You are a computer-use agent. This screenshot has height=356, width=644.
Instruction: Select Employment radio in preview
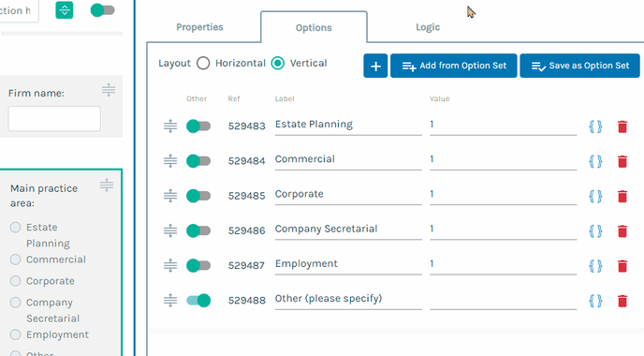(16, 334)
